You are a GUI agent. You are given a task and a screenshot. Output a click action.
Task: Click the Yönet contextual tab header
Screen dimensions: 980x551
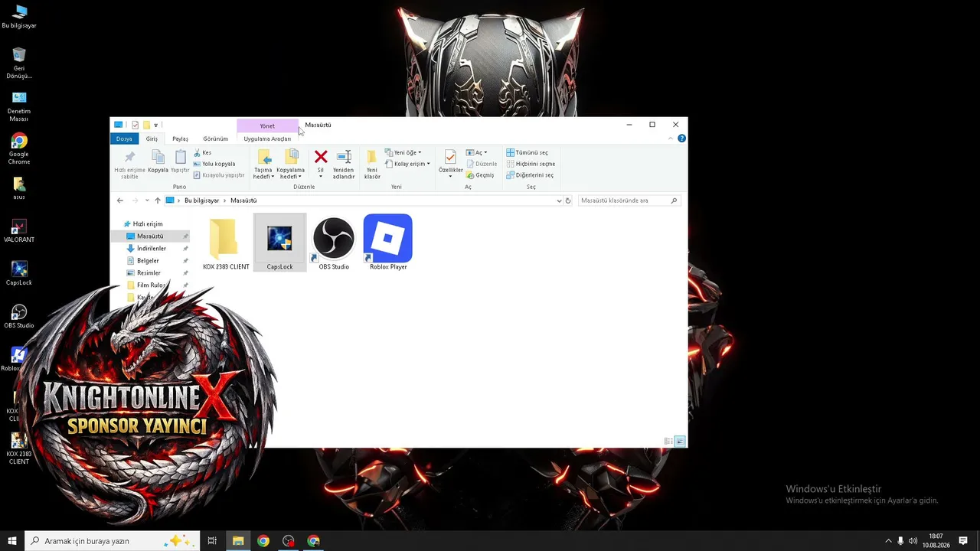coord(267,126)
